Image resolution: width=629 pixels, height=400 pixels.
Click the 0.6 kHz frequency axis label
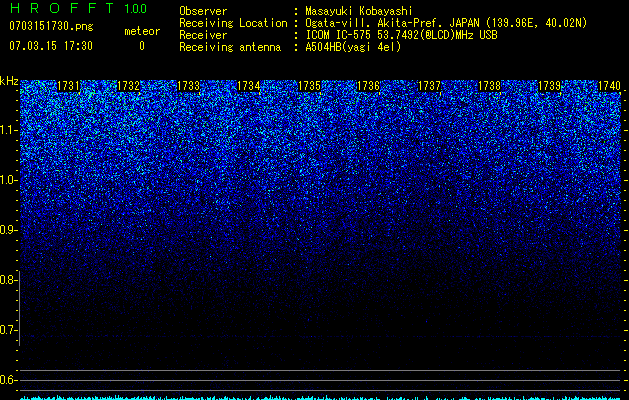(8, 380)
